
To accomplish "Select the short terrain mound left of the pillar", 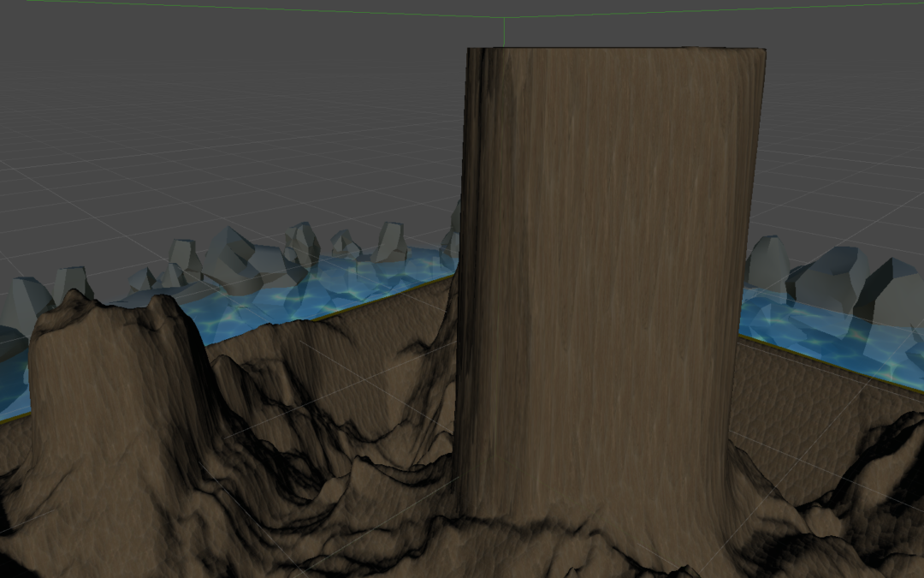I will (x=112, y=384).
